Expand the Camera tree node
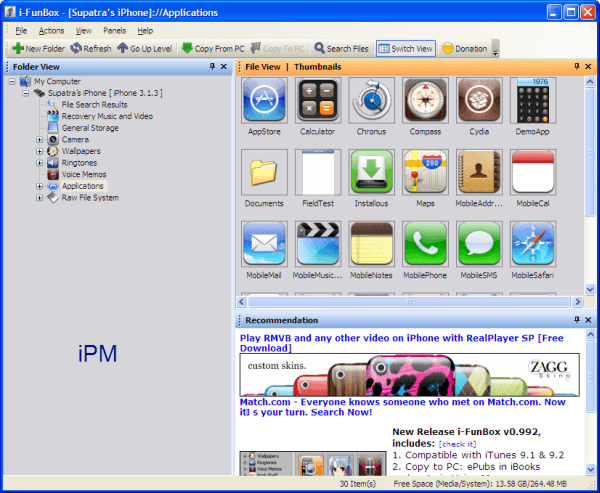This screenshot has height=493, width=600. tap(39, 140)
